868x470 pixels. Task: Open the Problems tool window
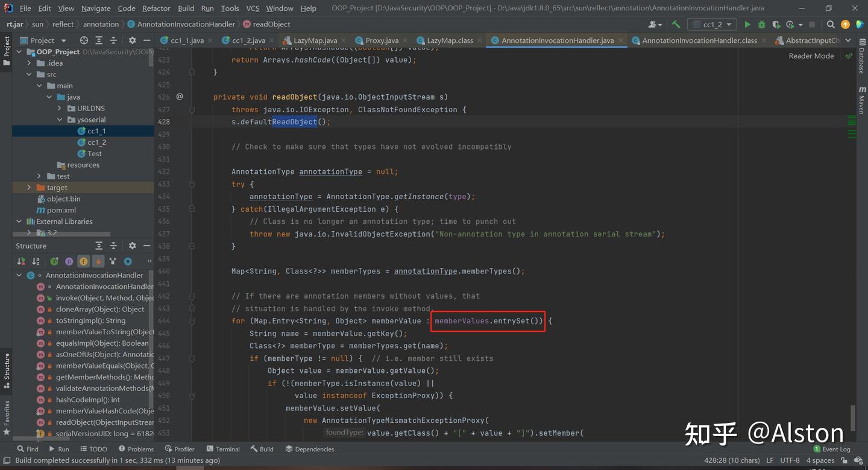click(x=136, y=449)
